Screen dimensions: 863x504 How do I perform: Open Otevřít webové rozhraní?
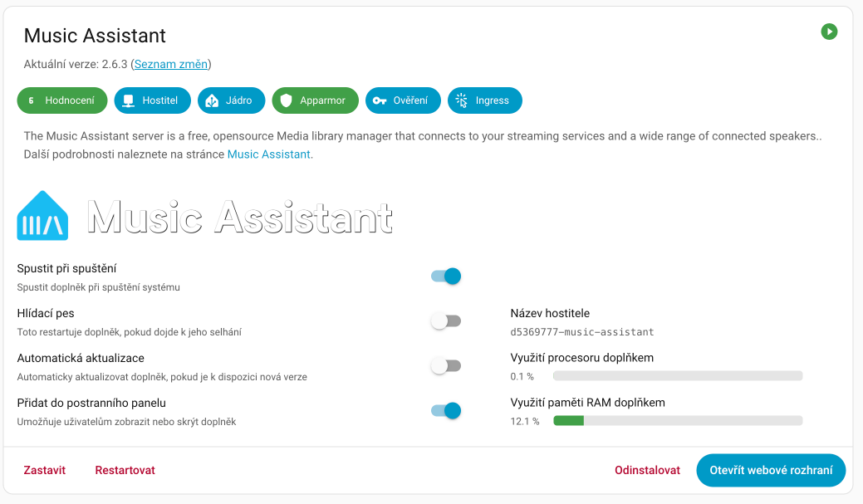coord(771,470)
